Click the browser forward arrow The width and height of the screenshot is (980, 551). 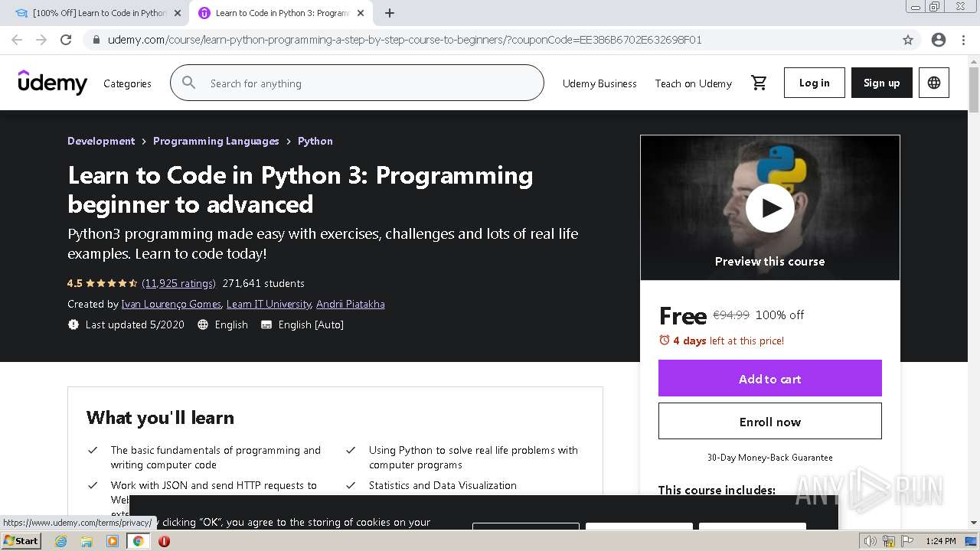(x=41, y=40)
